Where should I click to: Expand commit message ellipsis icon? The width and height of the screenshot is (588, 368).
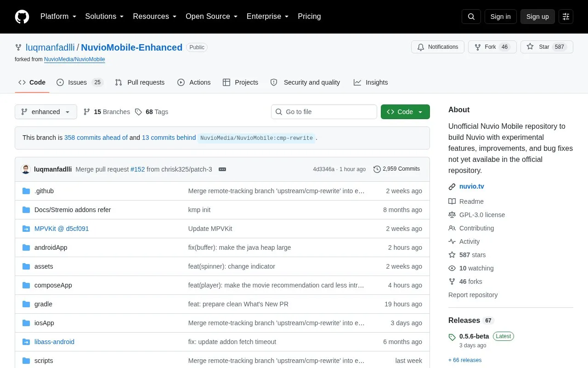pyautogui.click(x=222, y=169)
